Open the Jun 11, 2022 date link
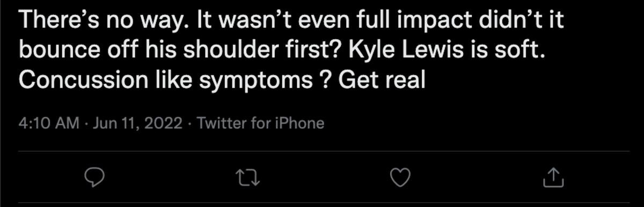This screenshot has height=207, width=644. pos(137,124)
